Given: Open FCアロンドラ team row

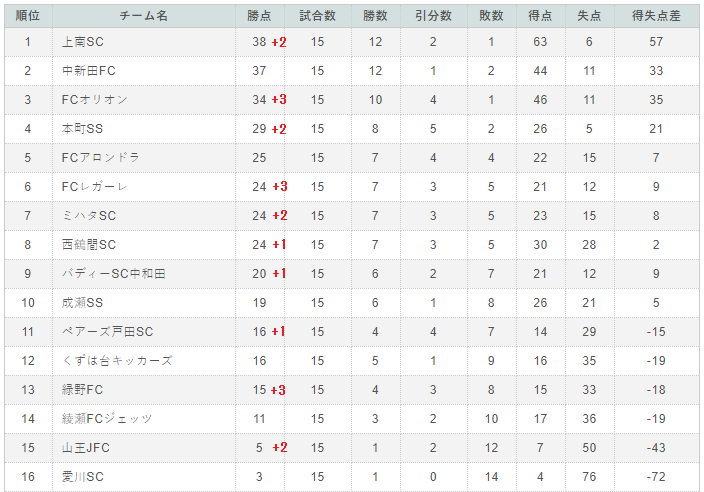Looking at the screenshot, I should 101,158.
